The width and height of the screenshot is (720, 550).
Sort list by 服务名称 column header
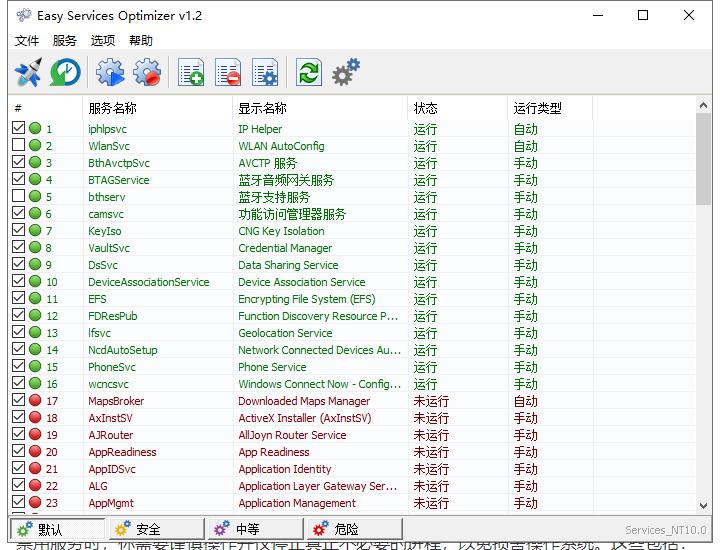point(112,108)
